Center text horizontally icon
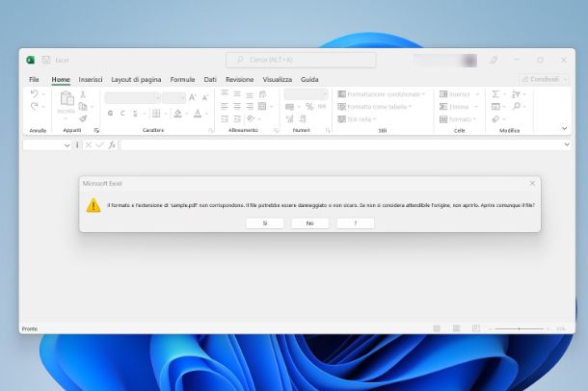Screen dimensions: 588x391 [x=237, y=106]
